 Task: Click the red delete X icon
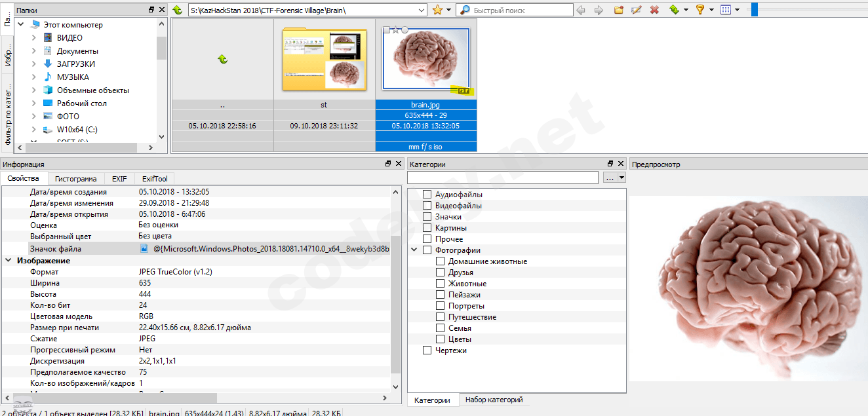(654, 10)
